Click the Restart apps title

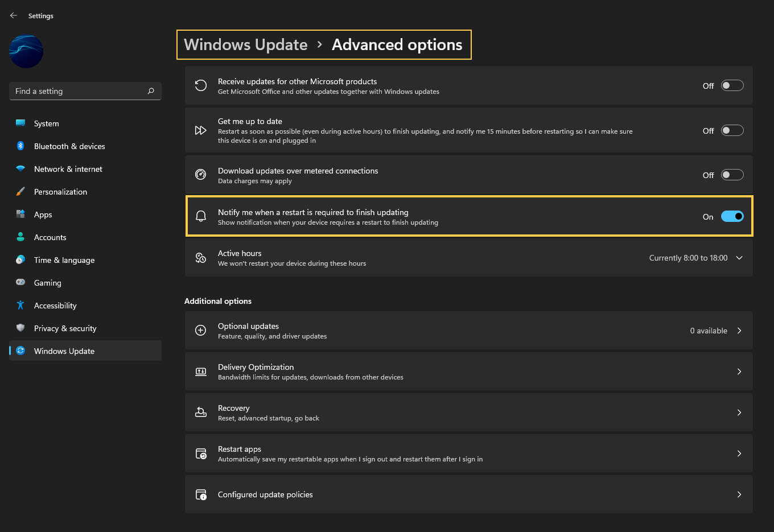point(239,449)
